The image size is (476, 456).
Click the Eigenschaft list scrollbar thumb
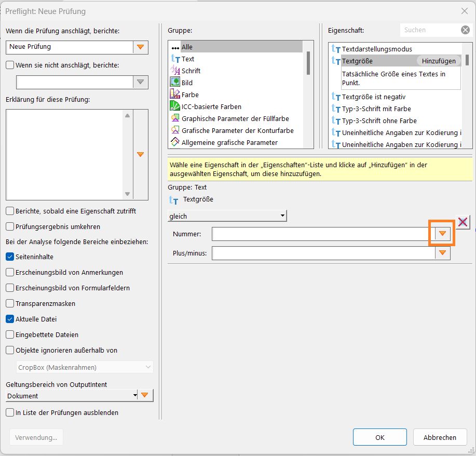(467, 60)
